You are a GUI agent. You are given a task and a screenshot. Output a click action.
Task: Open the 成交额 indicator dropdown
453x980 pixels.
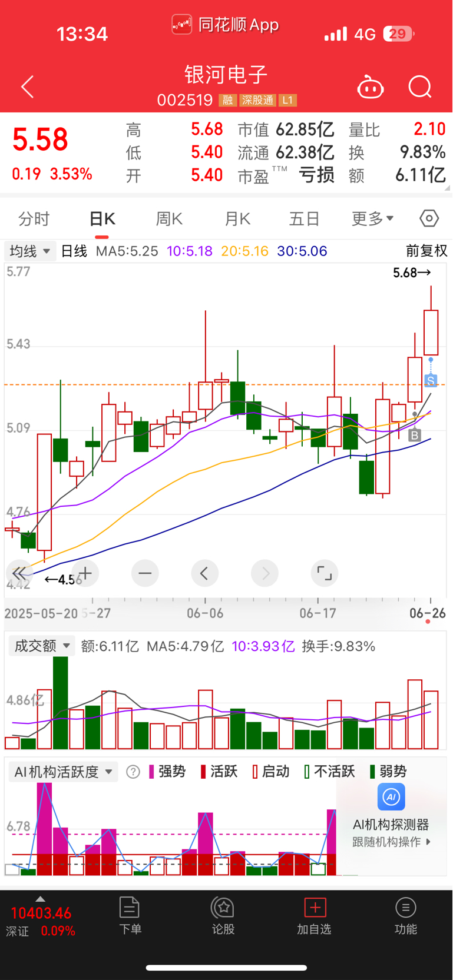[41, 646]
